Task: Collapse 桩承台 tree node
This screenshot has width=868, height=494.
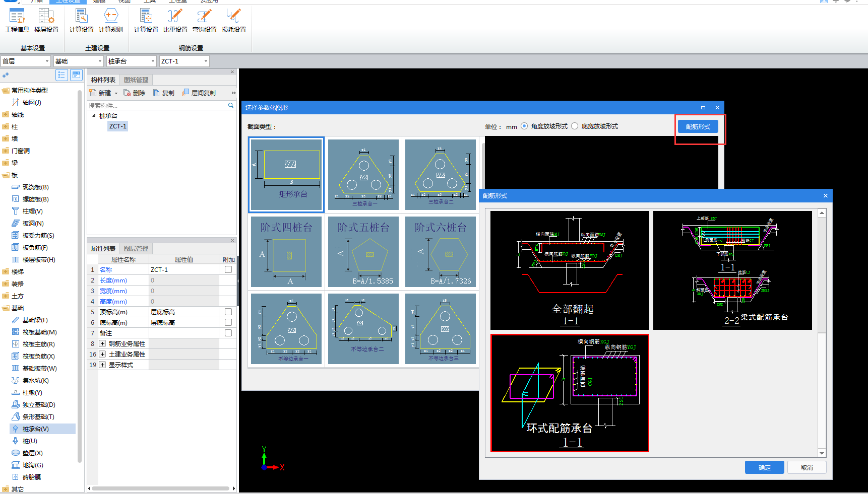Action: point(94,115)
